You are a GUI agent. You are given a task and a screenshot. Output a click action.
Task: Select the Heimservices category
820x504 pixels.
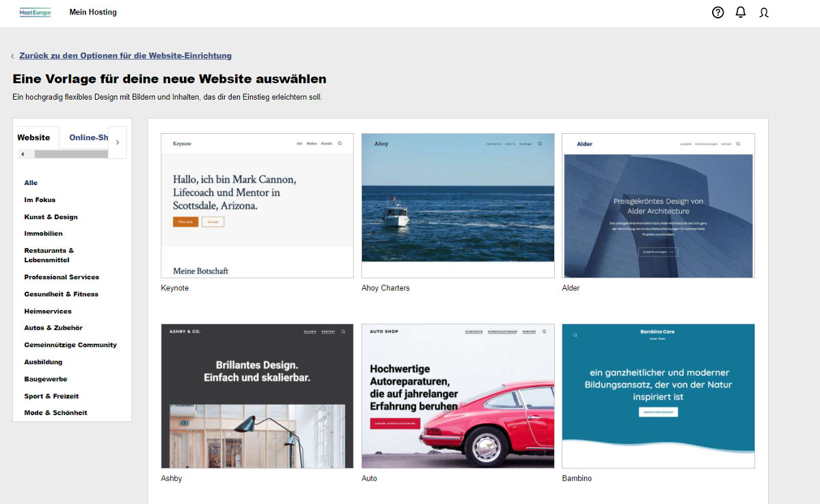(48, 311)
